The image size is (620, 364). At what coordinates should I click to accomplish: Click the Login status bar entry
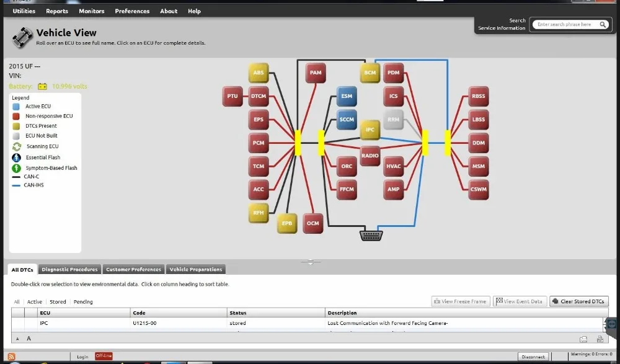pyautogui.click(x=82, y=357)
